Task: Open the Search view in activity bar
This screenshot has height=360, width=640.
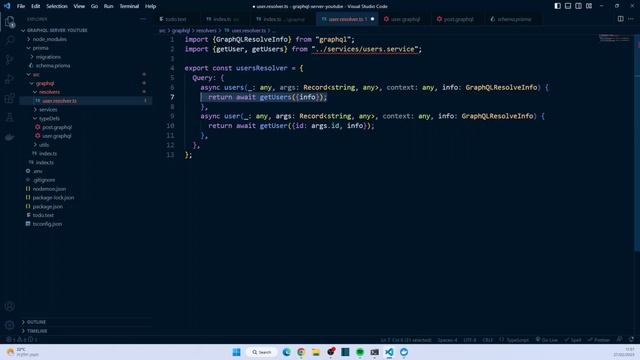Action: (9, 40)
